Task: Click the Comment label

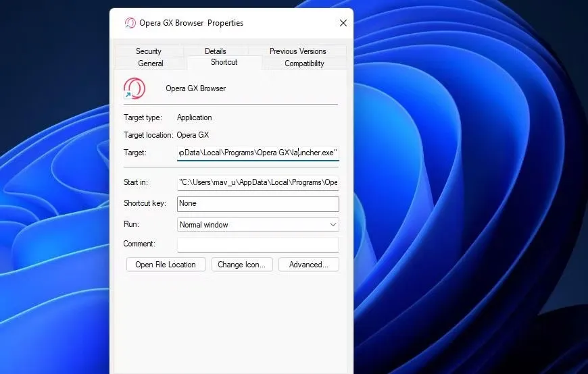Action: click(x=139, y=244)
